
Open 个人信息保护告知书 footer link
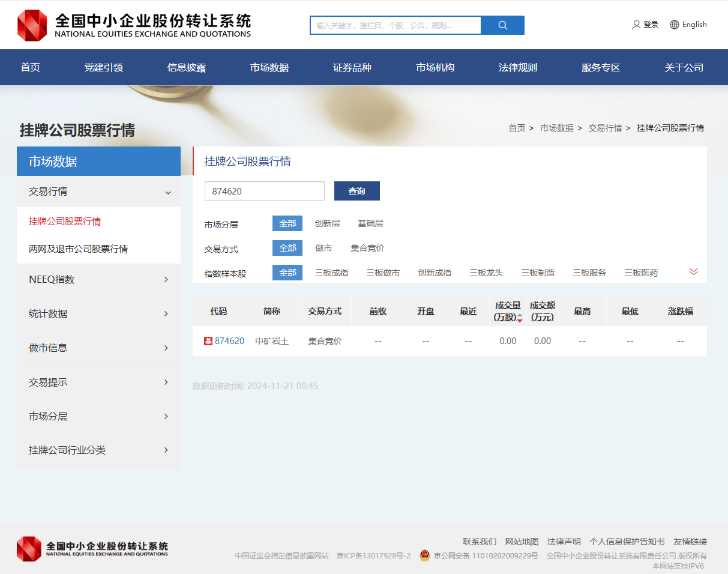tap(627, 542)
